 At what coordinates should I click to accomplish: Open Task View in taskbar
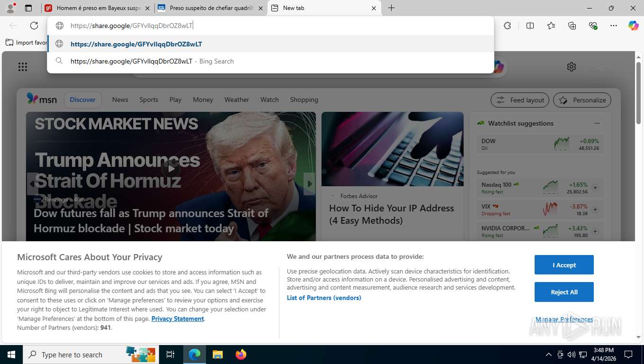170,355
